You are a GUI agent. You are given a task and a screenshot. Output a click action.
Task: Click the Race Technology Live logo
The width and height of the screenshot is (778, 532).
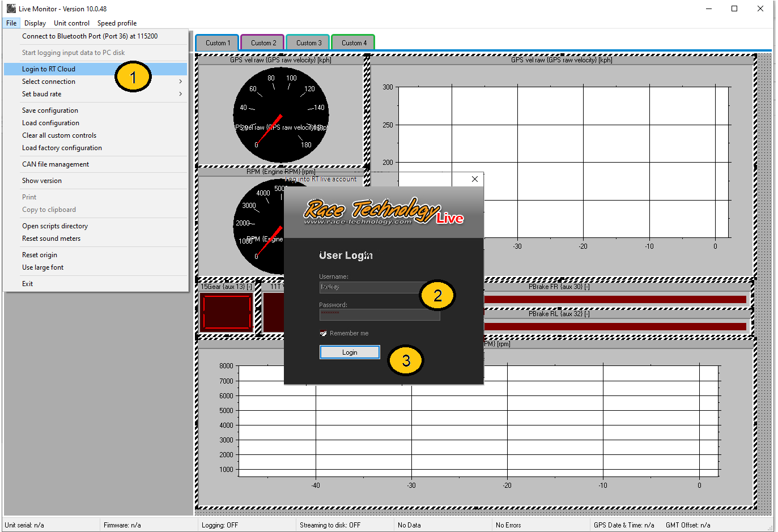pyautogui.click(x=384, y=212)
